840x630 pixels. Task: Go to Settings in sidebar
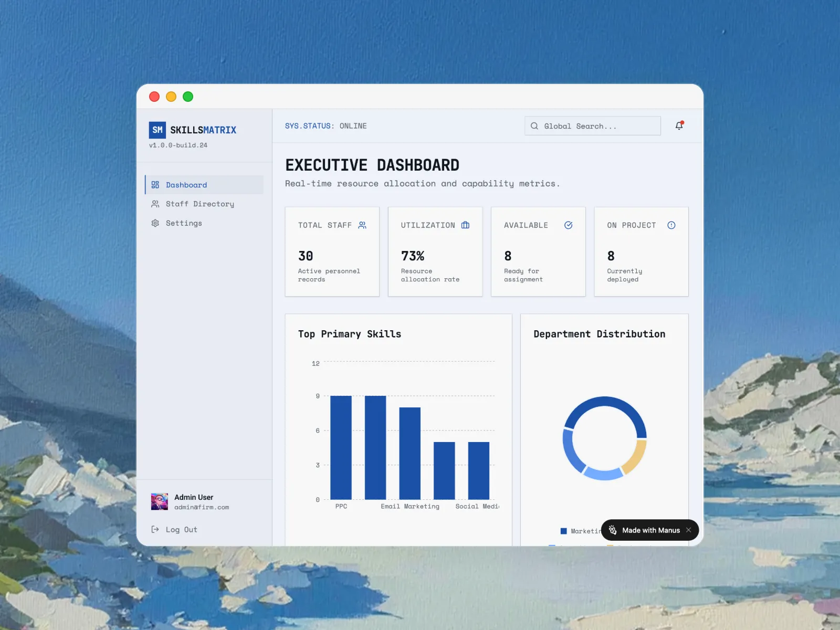pos(184,223)
